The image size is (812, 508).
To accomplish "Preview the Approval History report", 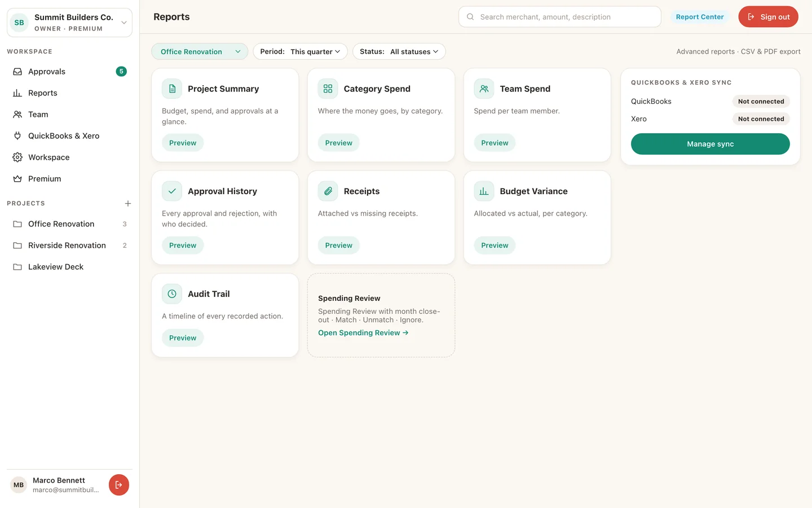I will pos(183,246).
